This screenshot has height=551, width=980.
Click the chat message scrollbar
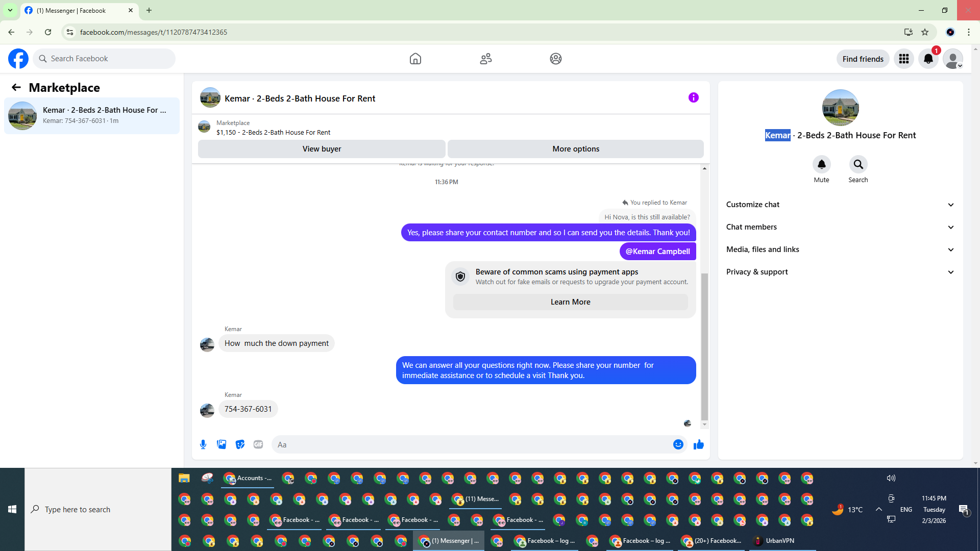pyautogui.click(x=704, y=347)
